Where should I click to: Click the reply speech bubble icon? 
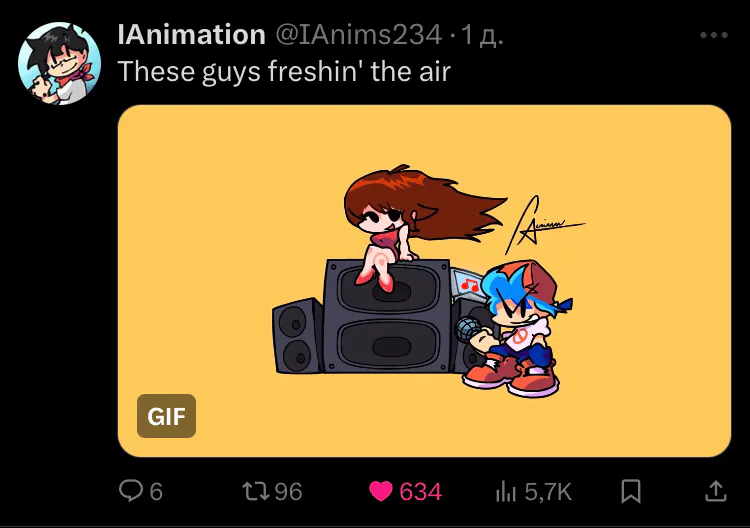click(x=131, y=491)
